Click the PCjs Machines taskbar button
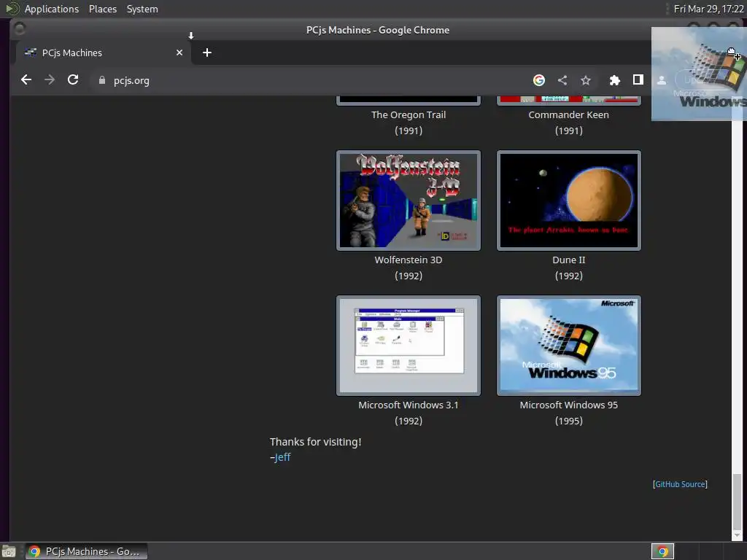This screenshot has width=747, height=560. pyautogui.click(x=86, y=551)
